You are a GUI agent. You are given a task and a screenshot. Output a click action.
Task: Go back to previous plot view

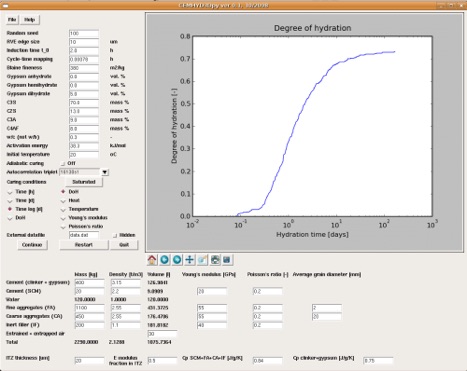164,260
